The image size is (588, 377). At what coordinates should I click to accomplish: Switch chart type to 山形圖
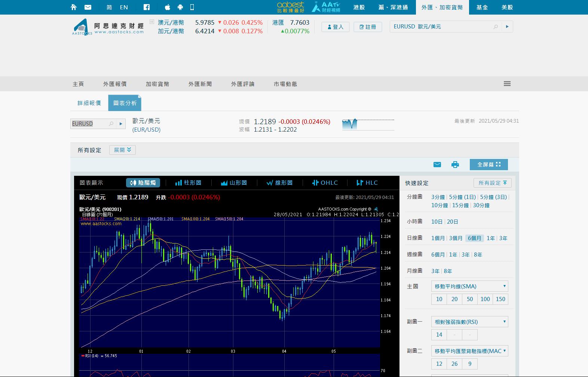pyautogui.click(x=234, y=183)
